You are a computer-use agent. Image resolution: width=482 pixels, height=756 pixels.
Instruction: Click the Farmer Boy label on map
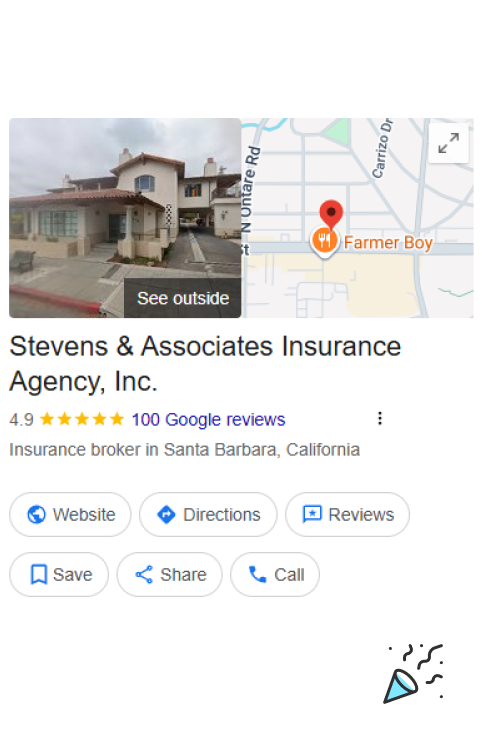coord(388,243)
